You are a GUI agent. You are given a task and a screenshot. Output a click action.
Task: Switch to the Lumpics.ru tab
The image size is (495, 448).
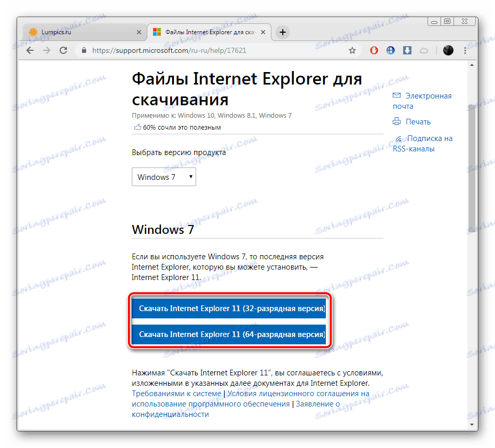coord(84,32)
